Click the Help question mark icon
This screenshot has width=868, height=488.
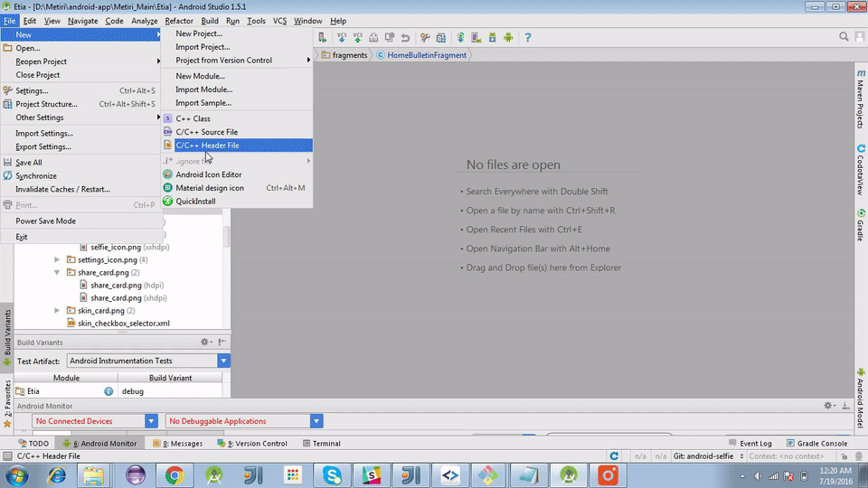(x=527, y=38)
